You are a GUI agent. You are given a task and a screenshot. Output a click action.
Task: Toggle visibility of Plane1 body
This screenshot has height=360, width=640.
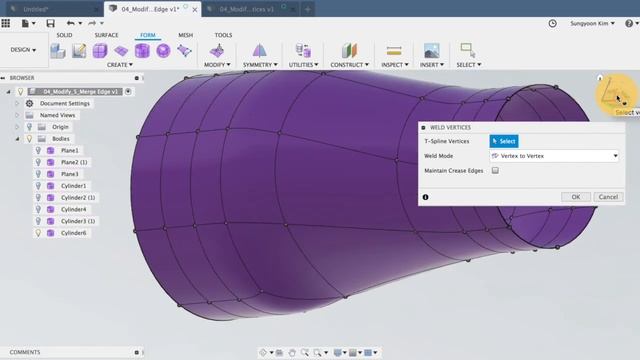(x=38, y=150)
